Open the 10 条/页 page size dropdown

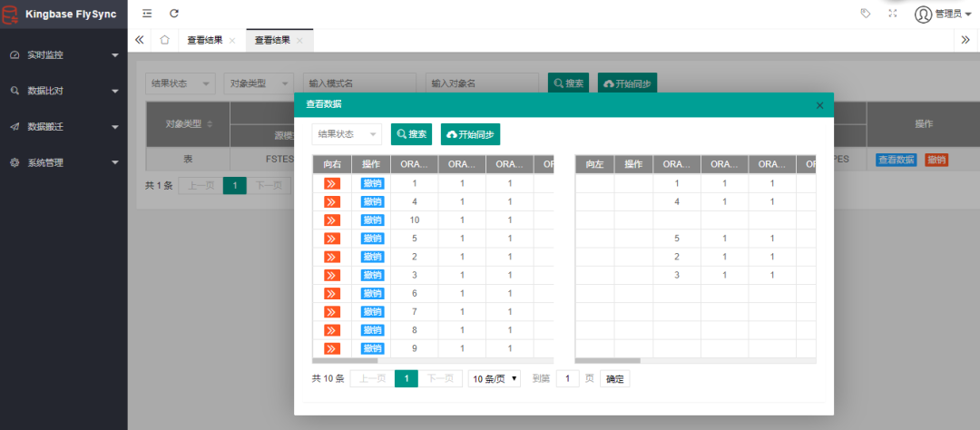(x=495, y=378)
